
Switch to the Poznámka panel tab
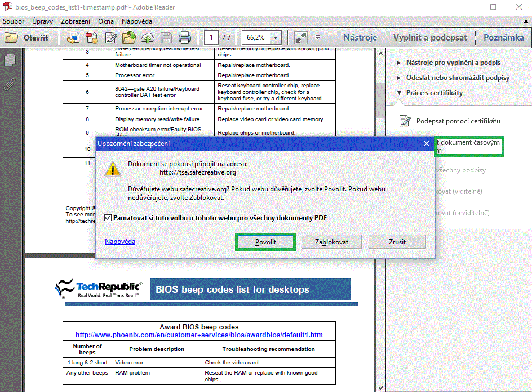[x=503, y=38]
